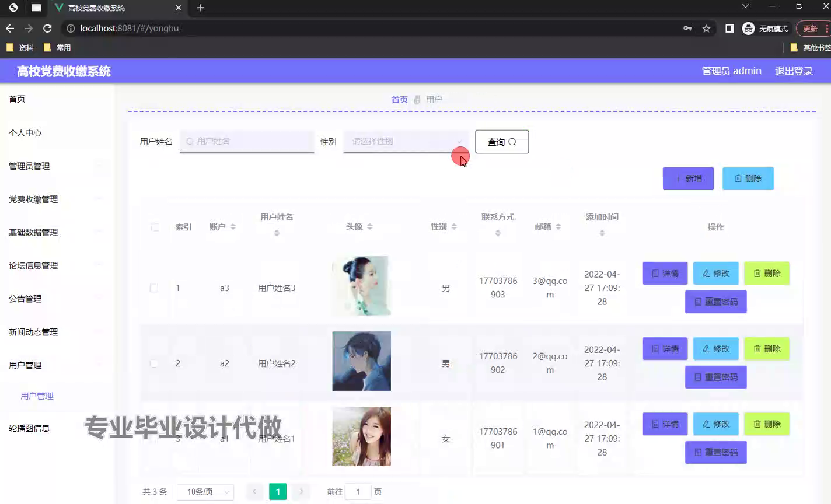
Task: Click the next page arrow in pagination
Action: [x=301, y=492]
